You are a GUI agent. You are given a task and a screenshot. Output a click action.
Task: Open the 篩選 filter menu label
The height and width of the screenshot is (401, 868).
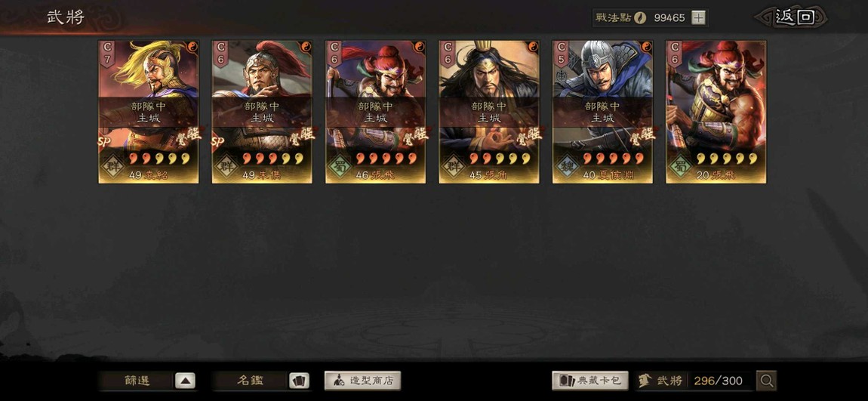coord(137,381)
